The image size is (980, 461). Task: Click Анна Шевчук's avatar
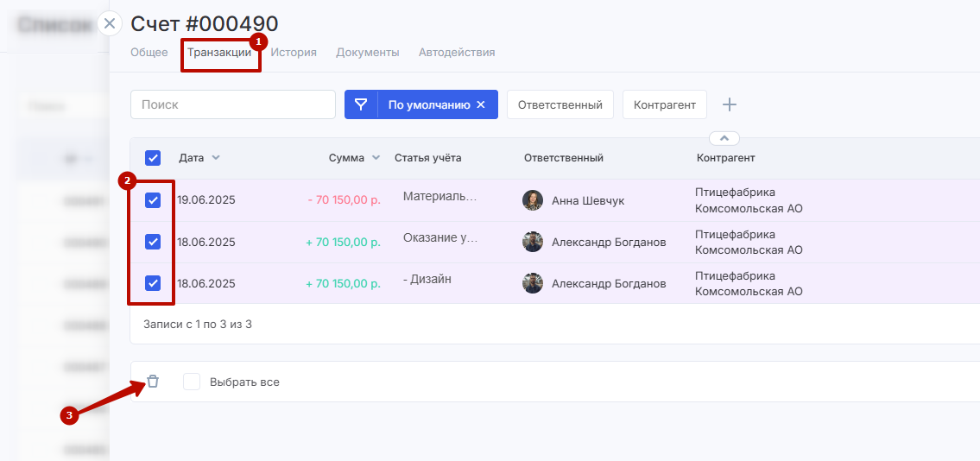(533, 200)
